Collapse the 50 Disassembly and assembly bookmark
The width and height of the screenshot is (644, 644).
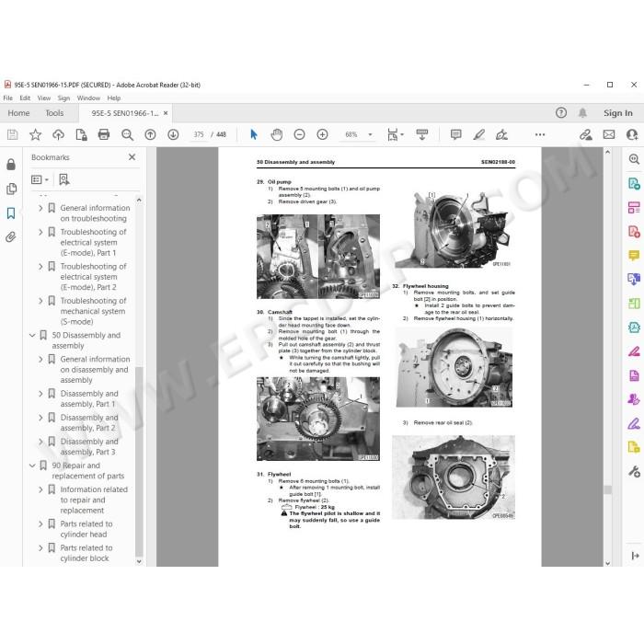(32, 336)
